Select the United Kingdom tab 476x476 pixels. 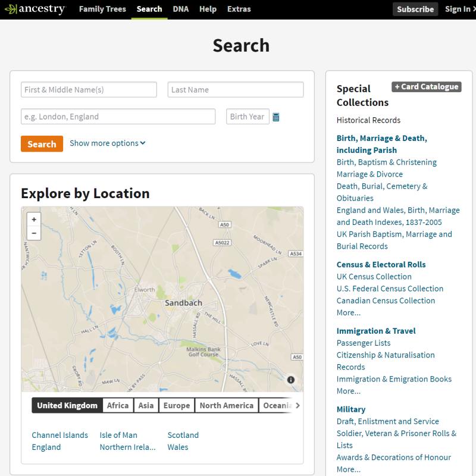pyautogui.click(x=67, y=405)
